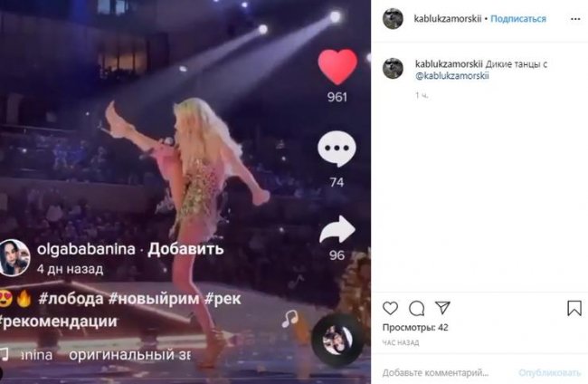
Task: Click the Добавить button next to olgababanina
Action: pos(186,249)
